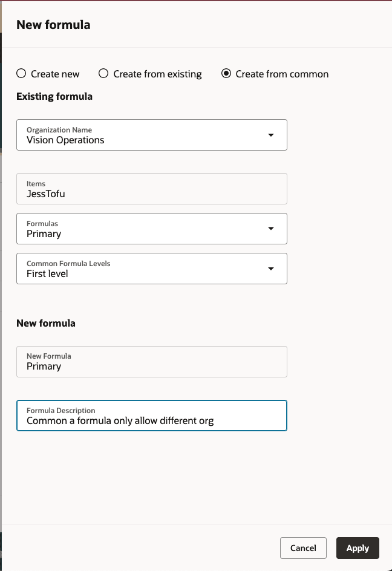The image size is (392, 571).
Task: Click the New formula dialog title
Action: [53, 25]
